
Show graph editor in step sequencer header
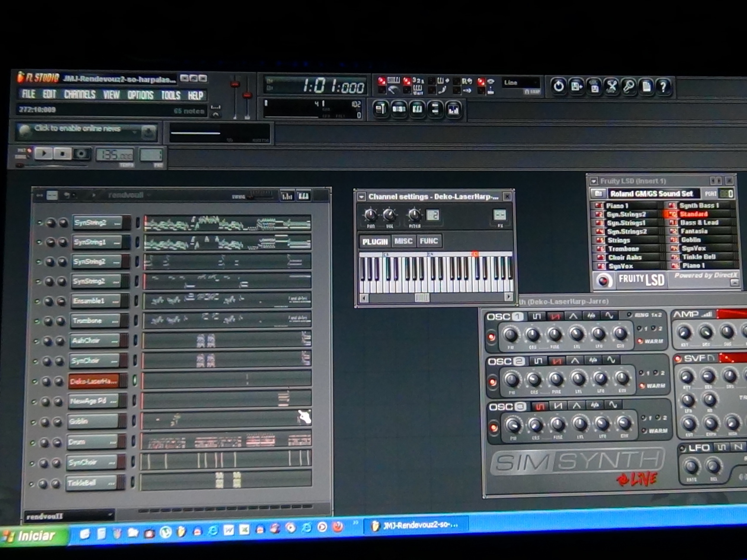coord(287,196)
